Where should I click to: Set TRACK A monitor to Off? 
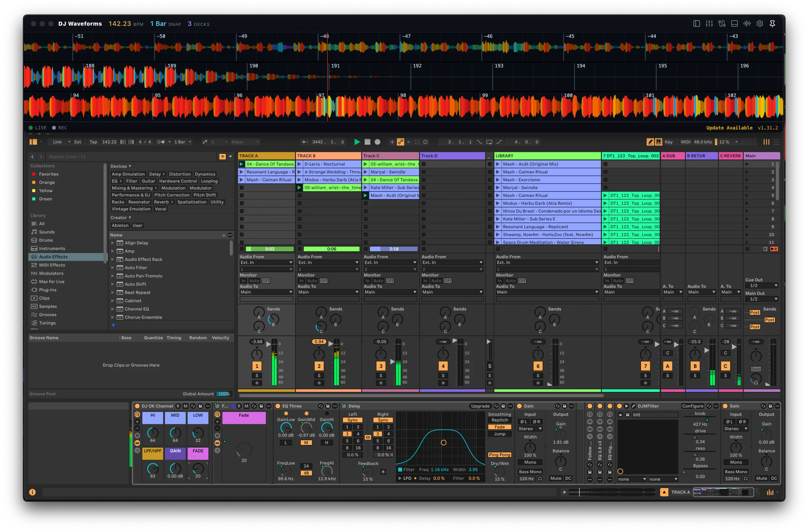[266, 281]
